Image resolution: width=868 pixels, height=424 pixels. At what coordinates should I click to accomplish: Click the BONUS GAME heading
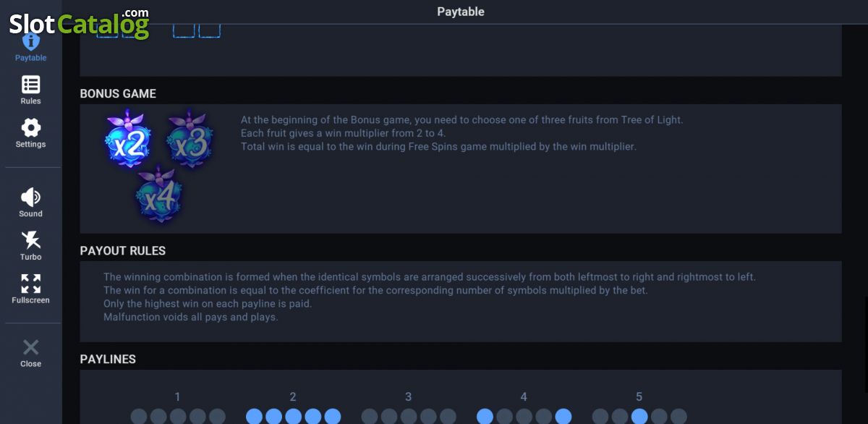118,93
